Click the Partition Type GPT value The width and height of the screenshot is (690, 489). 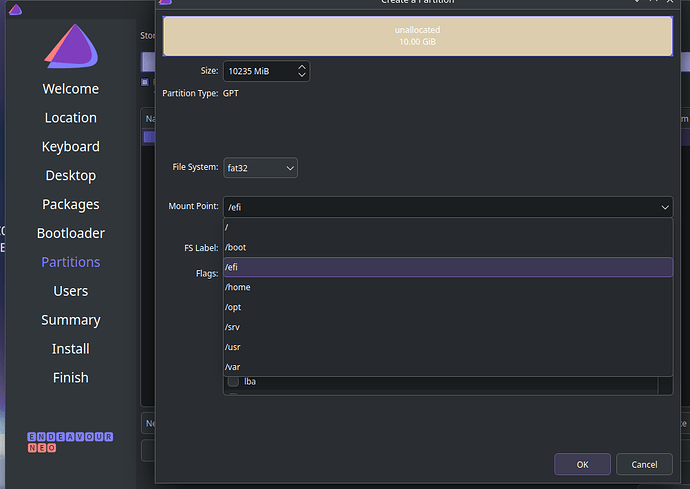(231, 93)
